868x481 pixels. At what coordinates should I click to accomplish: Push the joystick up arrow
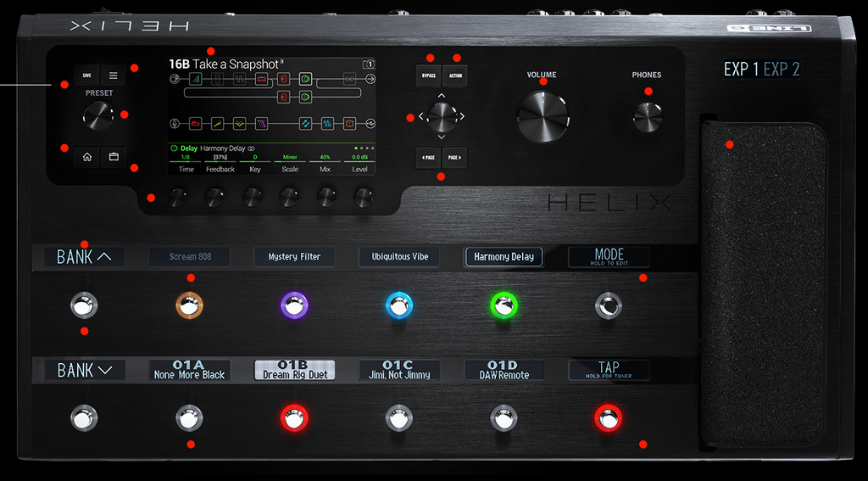(441, 96)
